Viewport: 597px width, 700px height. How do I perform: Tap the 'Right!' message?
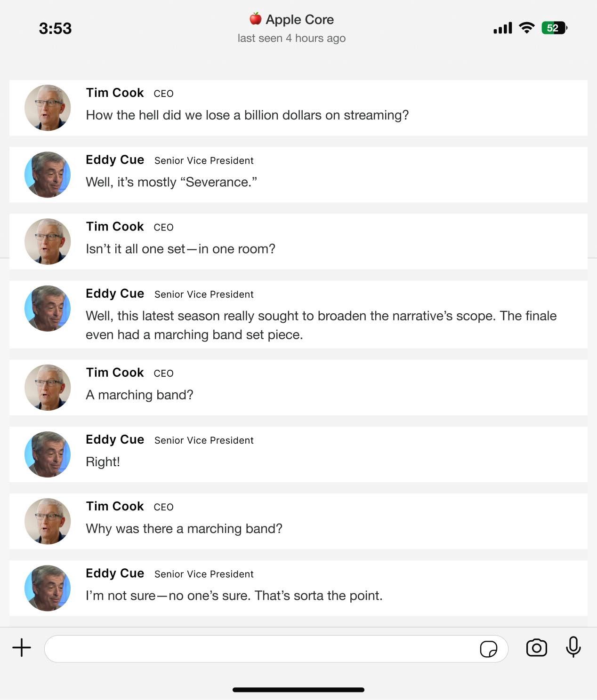click(x=103, y=461)
